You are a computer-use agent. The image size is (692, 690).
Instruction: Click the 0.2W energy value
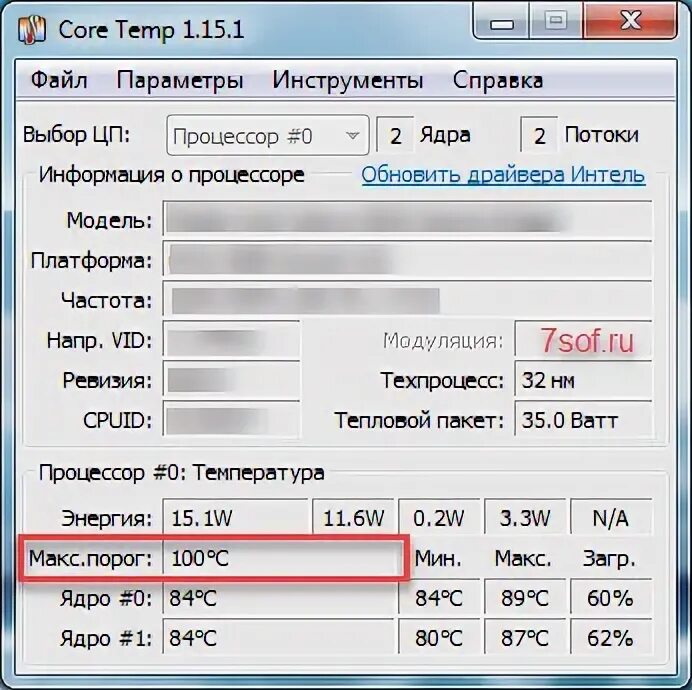pyautogui.click(x=439, y=517)
